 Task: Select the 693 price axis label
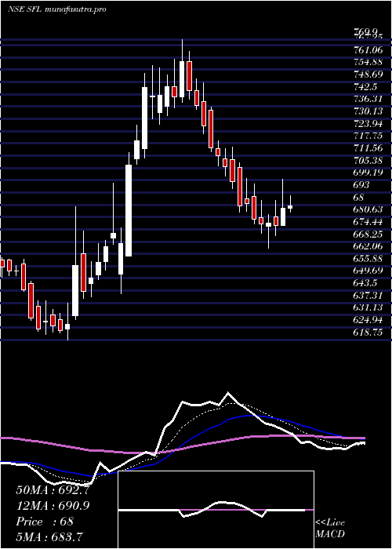[361, 184]
